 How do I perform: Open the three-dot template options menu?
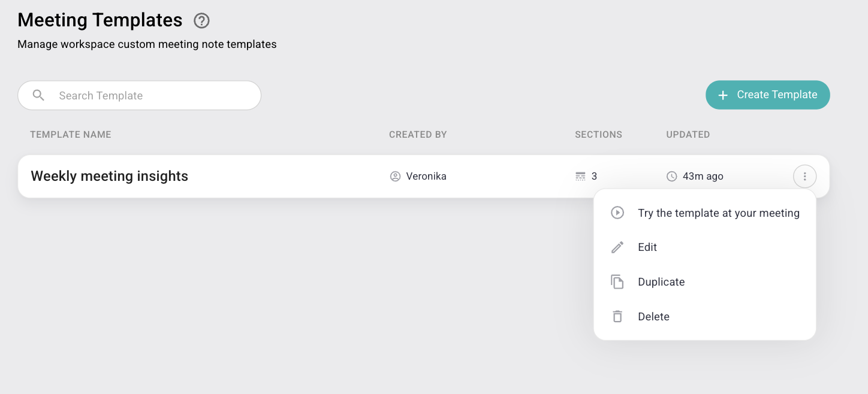click(x=804, y=177)
